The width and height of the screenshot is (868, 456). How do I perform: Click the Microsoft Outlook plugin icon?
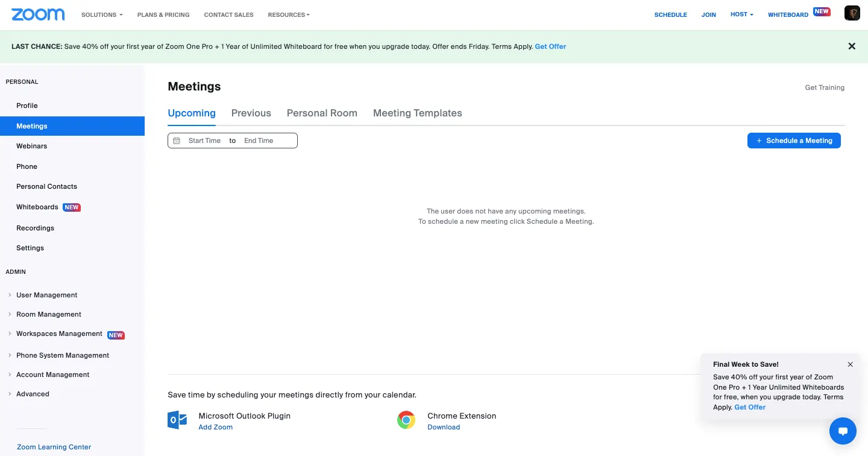coord(177,420)
